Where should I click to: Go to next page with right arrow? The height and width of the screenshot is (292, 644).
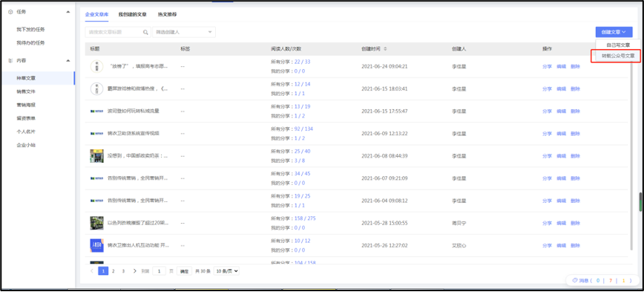click(x=135, y=271)
